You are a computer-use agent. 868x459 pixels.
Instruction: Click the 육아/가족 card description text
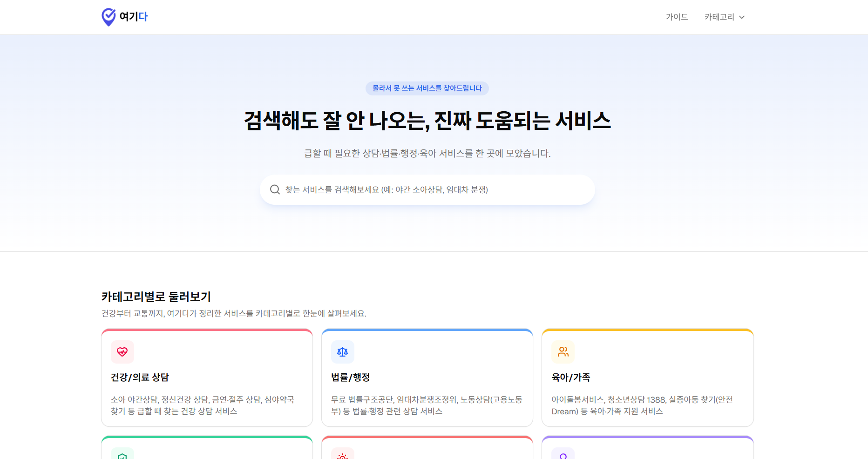click(x=642, y=405)
